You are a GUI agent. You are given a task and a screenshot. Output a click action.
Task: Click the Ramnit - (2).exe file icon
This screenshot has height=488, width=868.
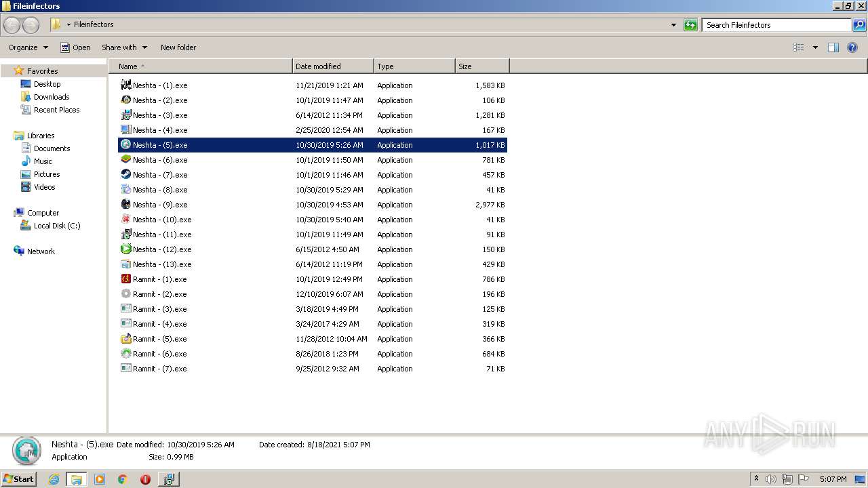tap(125, 294)
